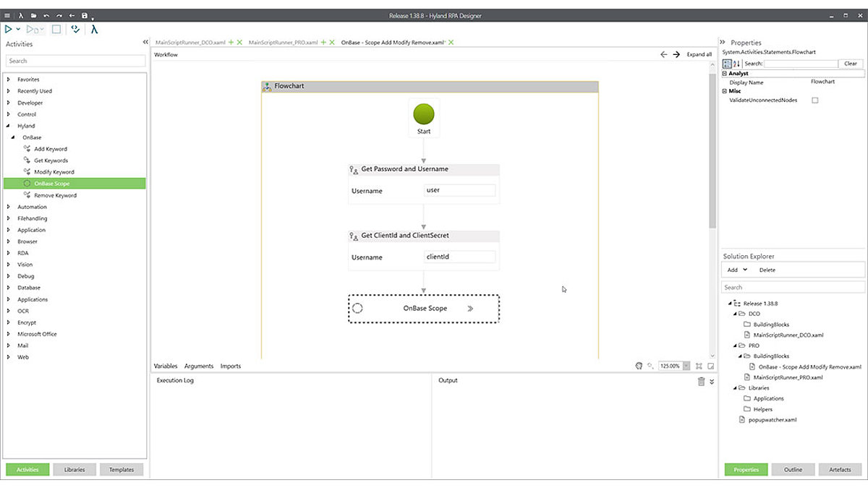Toggle the overview minimap icon
Viewport: 868px width, 488px height.
click(x=712, y=367)
